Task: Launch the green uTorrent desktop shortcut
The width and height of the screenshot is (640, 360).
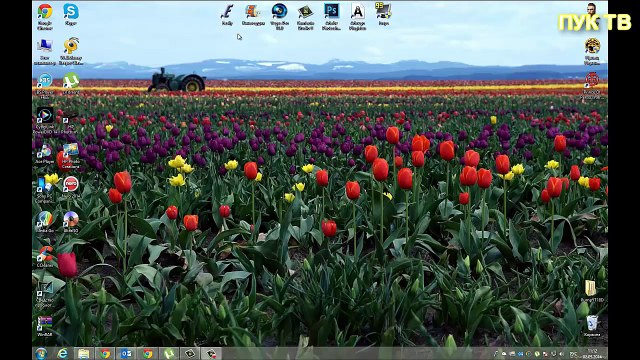Action: pos(71,83)
